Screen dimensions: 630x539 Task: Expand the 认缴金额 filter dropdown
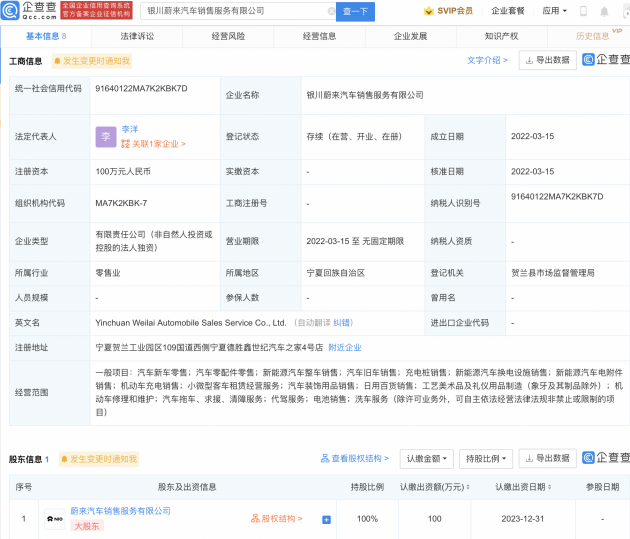(x=427, y=459)
